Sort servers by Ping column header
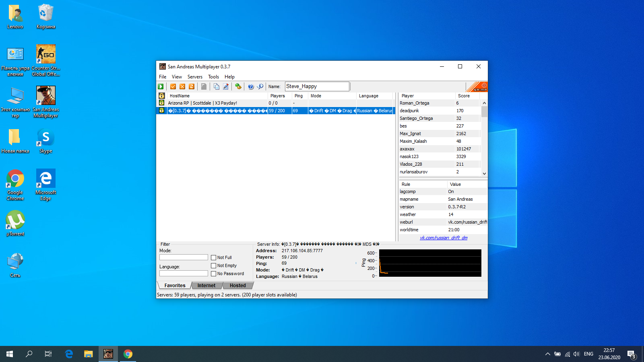 pos(300,96)
